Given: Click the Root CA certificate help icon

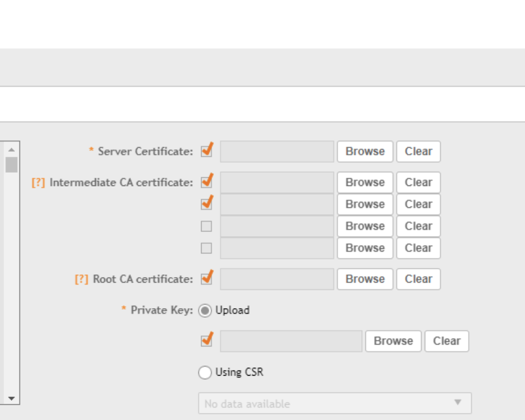Looking at the screenshot, I should pos(81,279).
